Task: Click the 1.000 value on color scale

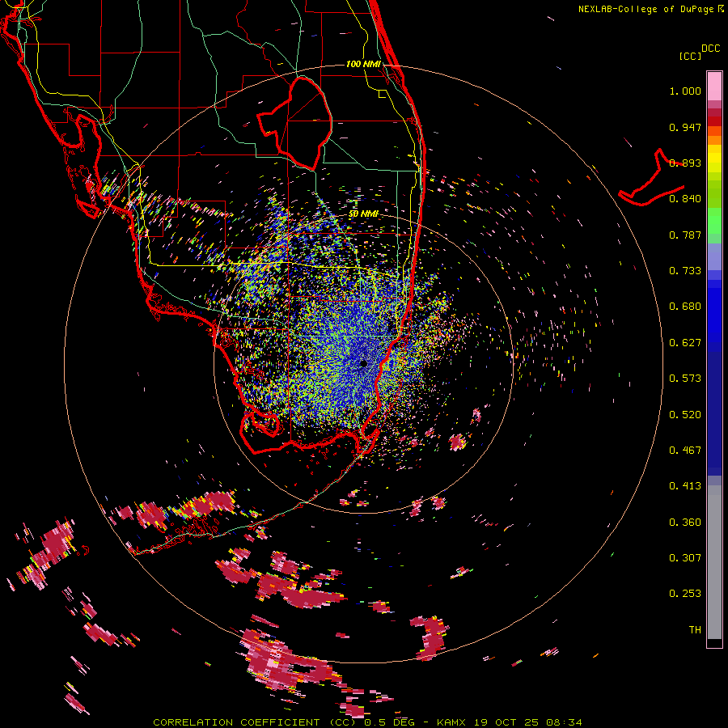Action: click(685, 91)
